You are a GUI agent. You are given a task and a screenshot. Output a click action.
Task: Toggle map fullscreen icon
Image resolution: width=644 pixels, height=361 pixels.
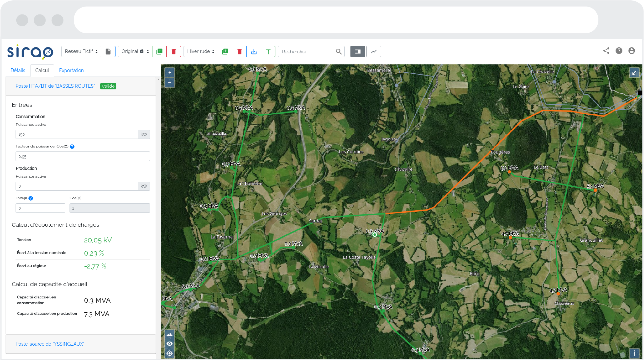[x=634, y=73]
